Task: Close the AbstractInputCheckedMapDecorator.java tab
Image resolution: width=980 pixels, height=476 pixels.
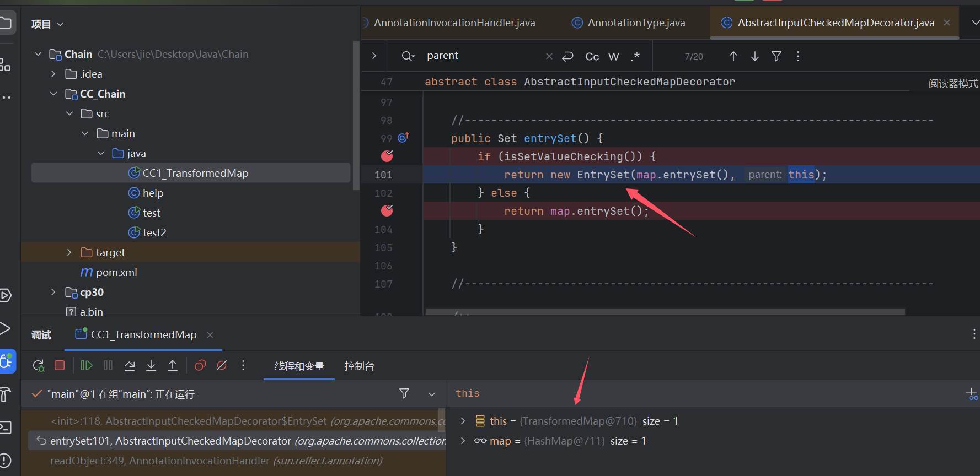Action: 947,23
